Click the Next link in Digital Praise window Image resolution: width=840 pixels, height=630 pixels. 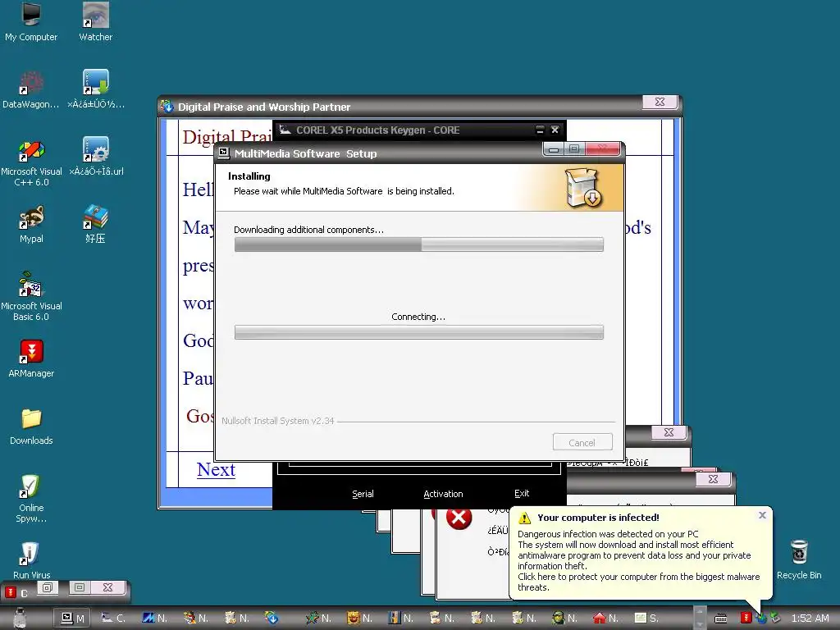pos(216,470)
